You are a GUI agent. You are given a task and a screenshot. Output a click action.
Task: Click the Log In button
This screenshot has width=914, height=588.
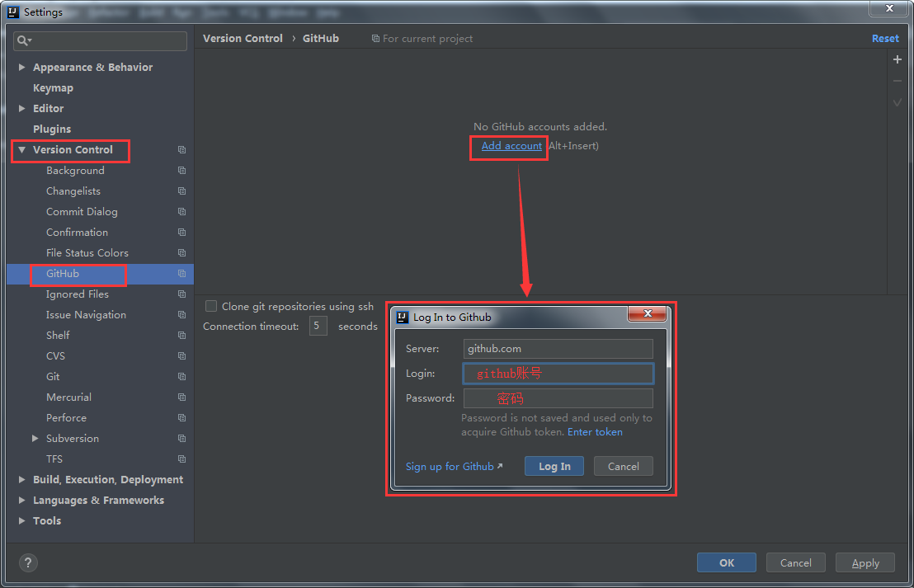pos(554,466)
